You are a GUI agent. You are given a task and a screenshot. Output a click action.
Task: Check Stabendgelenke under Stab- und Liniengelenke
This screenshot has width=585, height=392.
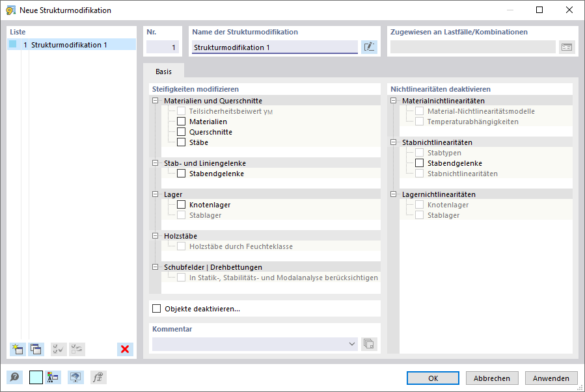pyautogui.click(x=182, y=174)
